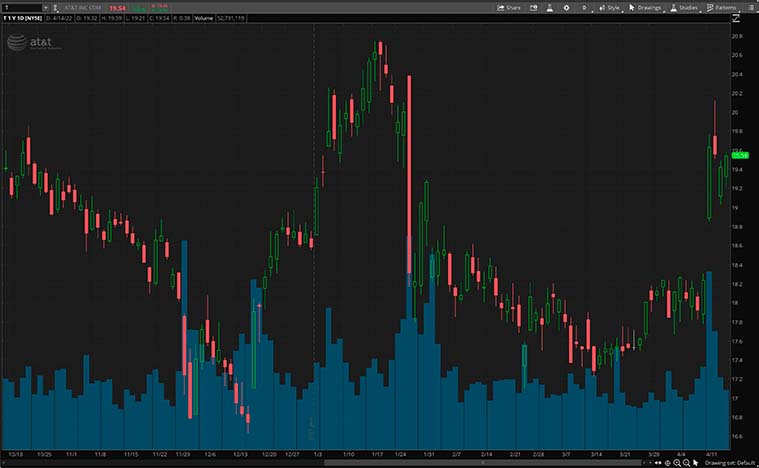Click the Share button in toolbar
This screenshot has width=759, height=468.
pos(508,8)
